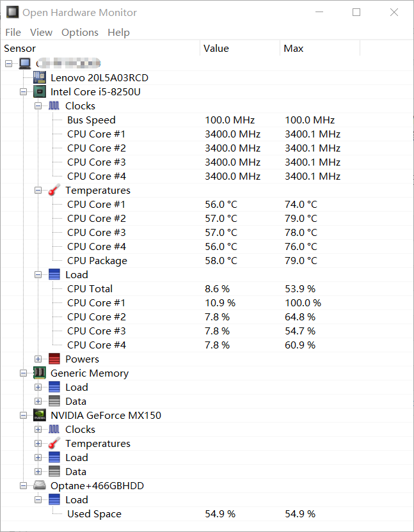Collapse the Temperatures section of the CPU
This screenshot has width=414, height=532.
[x=38, y=190]
